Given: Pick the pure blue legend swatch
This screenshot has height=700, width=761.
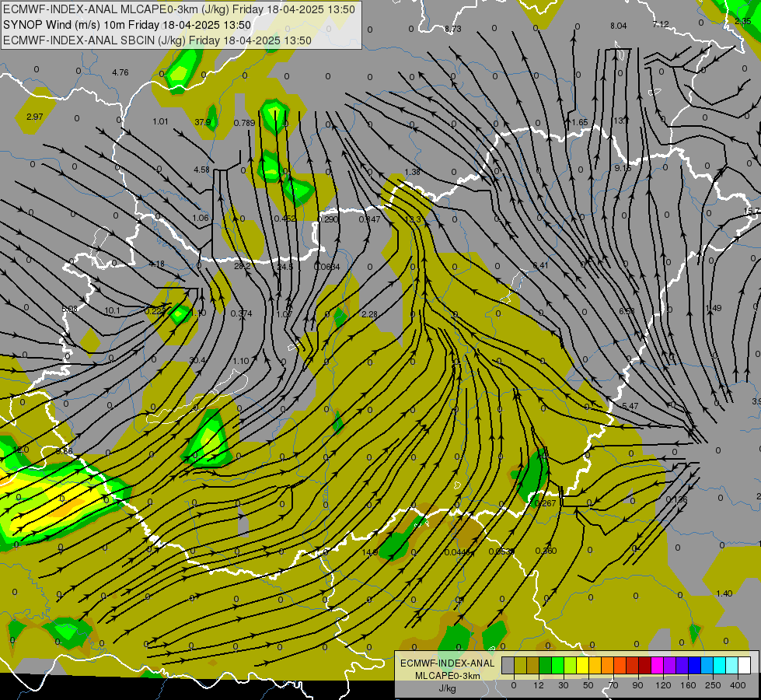Looking at the screenshot, I should (694, 665).
